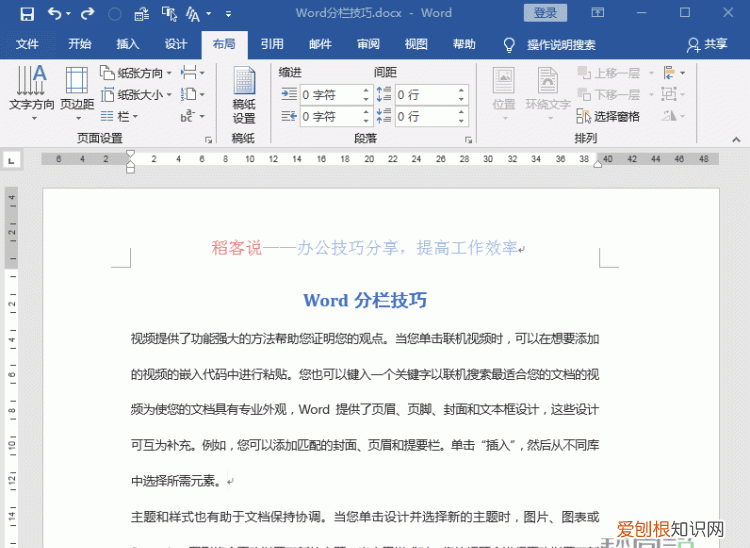
Task: Click the hanging indent ruler marker
Action: pos(130,164)
